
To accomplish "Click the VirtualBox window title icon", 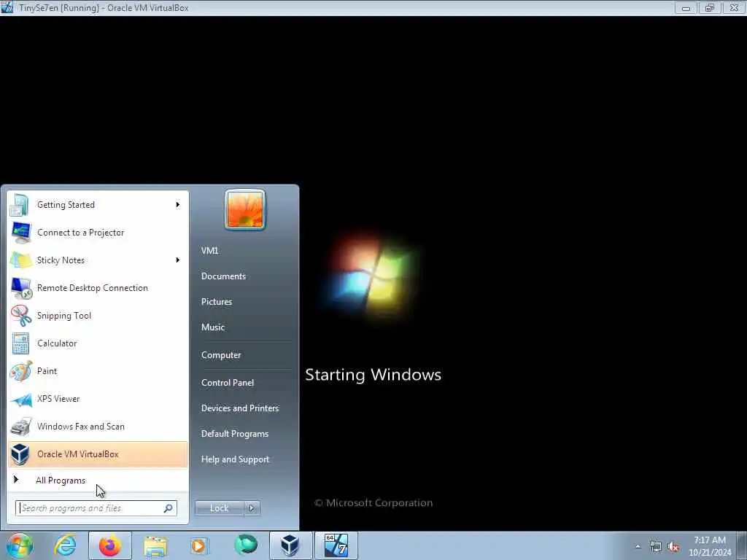I will coord(7,7).
